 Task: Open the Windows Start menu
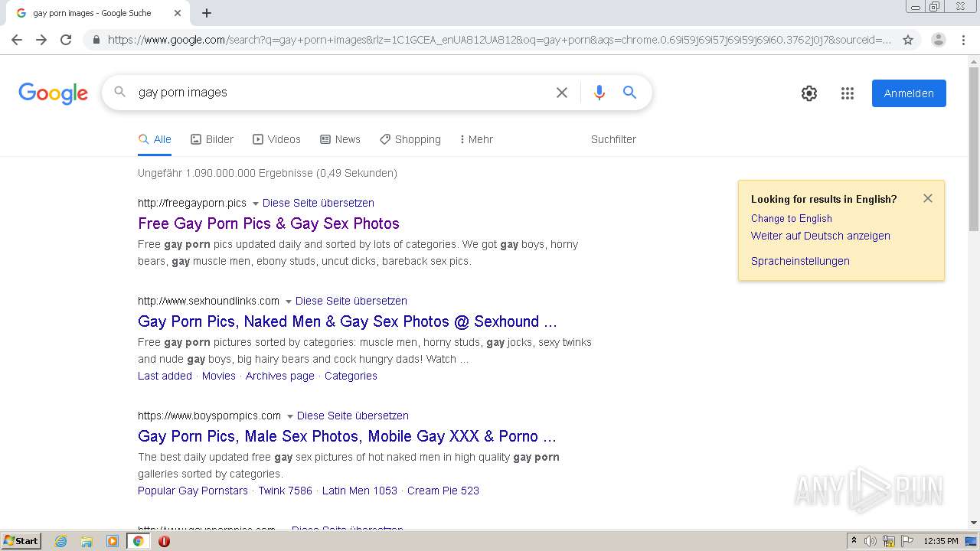(21, 541)
